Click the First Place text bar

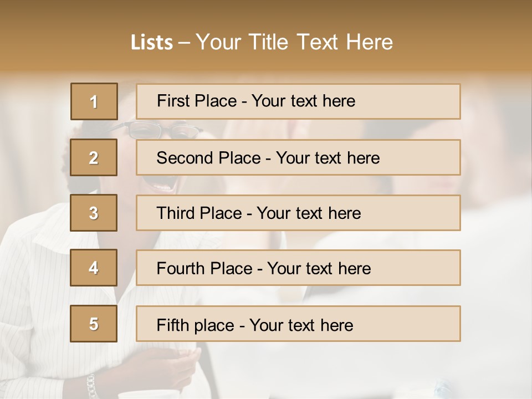(298, 101)
